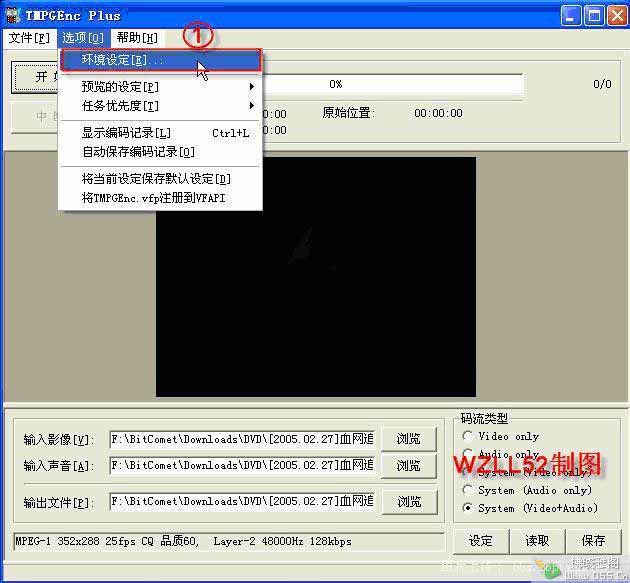Expand 任务优先度[T] submenu
Image resolution: width=630 pixels, height=583 pixels.
pos(161,106)
